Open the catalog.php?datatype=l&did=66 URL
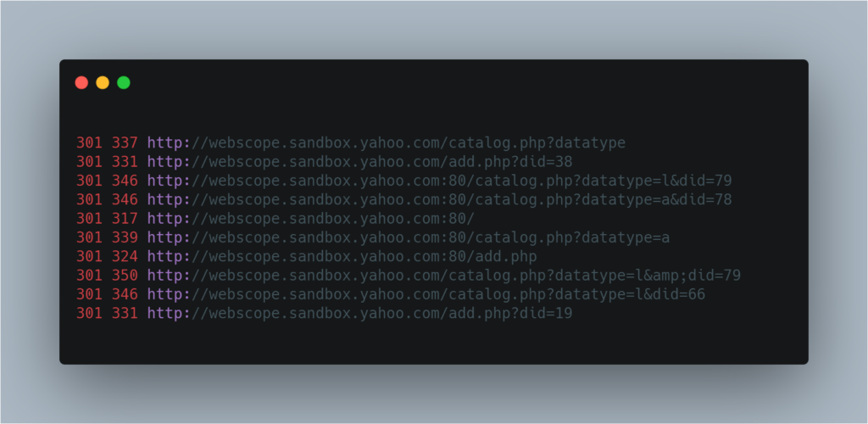Image resolution: width=868 pixels, height=424 pixels. [426, 294]
